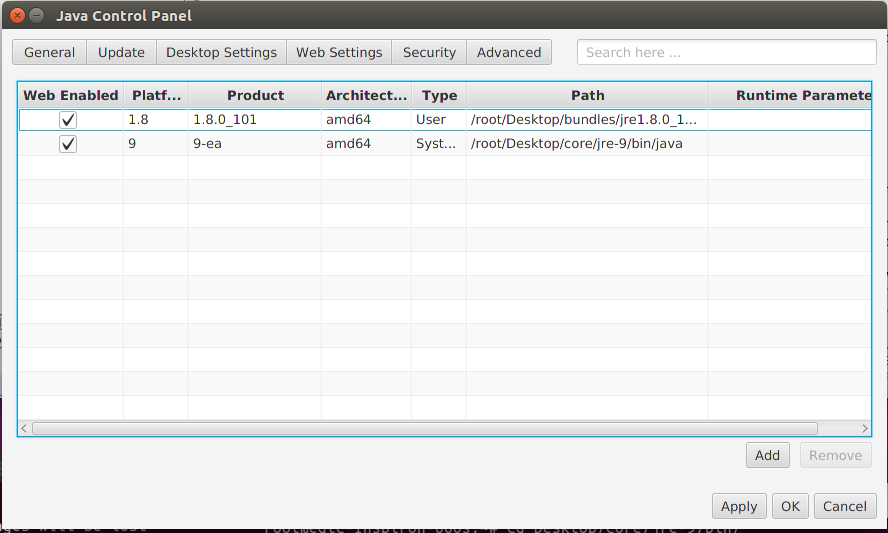Click the Product column header

pyautogui.click(x=255, y=95)
